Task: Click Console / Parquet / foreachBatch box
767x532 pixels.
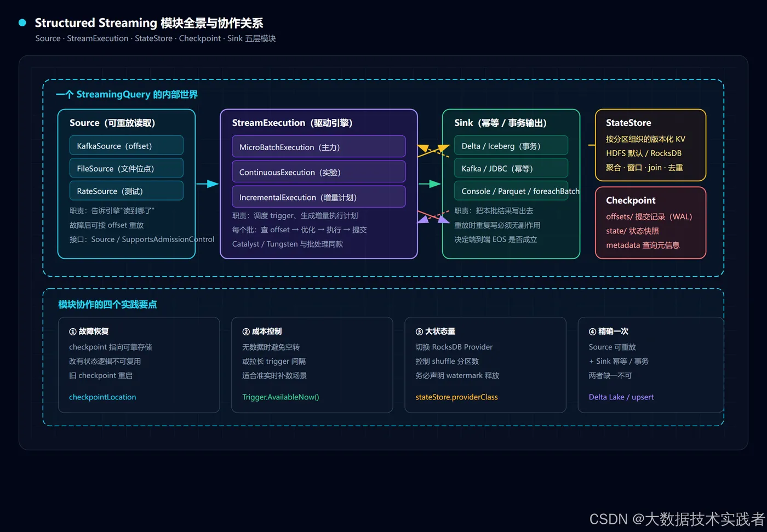Action: click(x=511, y=191)
